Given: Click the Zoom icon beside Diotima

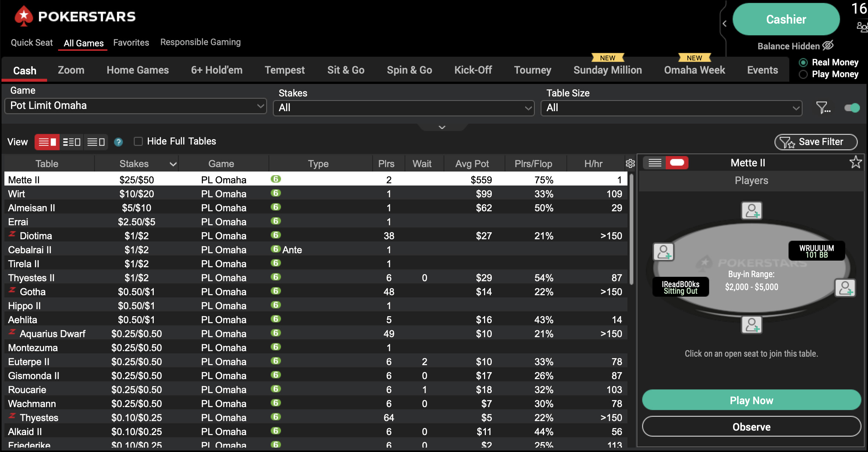Looking at the screenshot, I should point(12,234).
